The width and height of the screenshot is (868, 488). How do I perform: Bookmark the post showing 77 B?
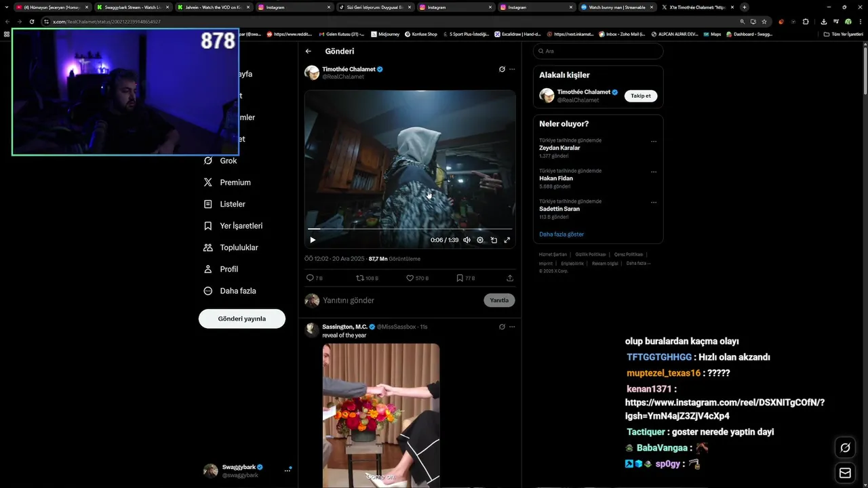click(465, 278)
